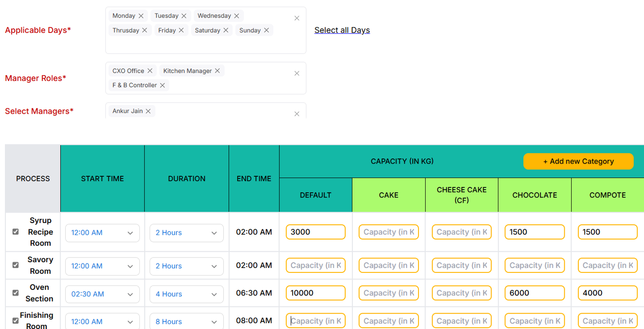
Task: Remove the Monday tag from Applicable Days
Action: click(141, 16)
